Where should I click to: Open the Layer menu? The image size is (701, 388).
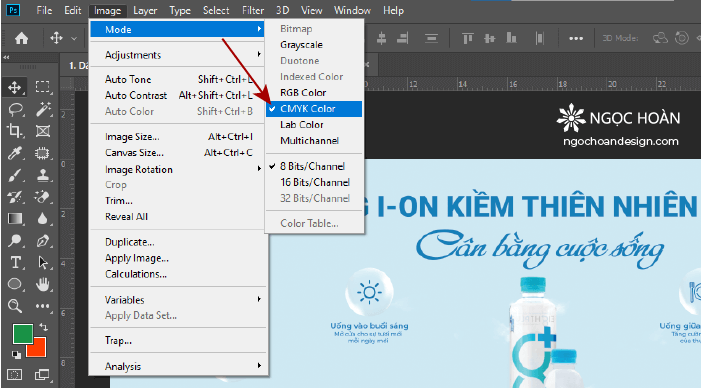[x=145, y=10]
